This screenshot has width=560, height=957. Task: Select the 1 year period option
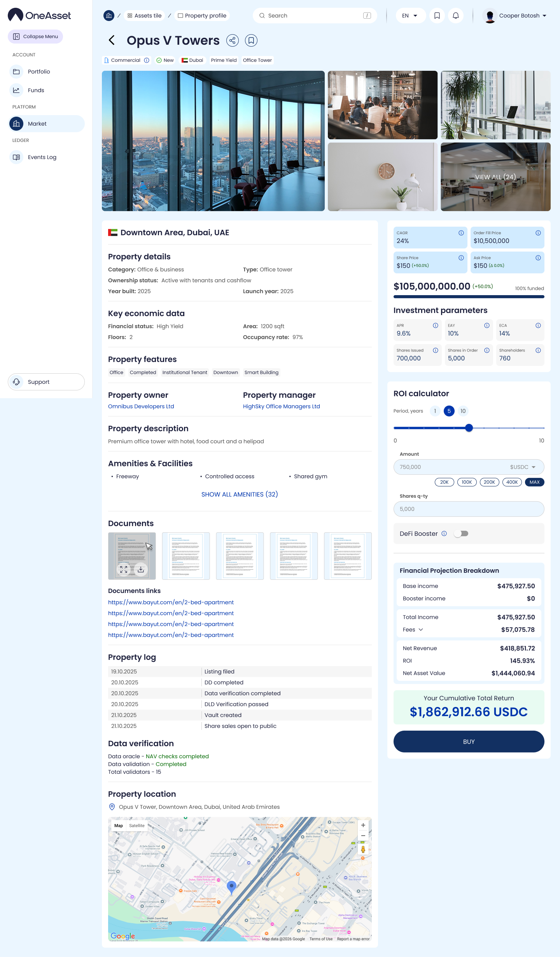tap(435, 411)
